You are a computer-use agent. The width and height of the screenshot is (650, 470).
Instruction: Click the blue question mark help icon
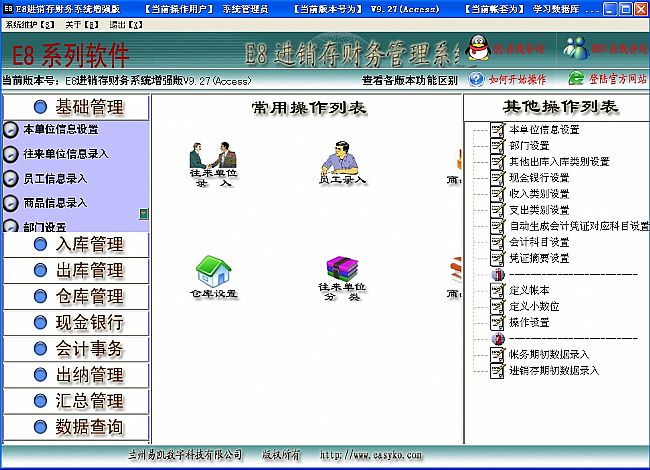[x=476, y=79]
